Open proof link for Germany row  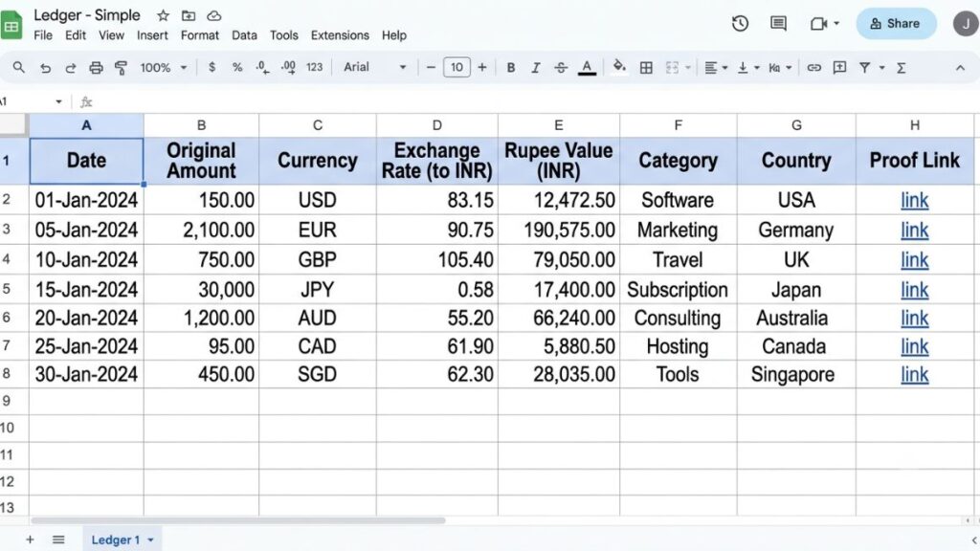[x=914, y=231]
